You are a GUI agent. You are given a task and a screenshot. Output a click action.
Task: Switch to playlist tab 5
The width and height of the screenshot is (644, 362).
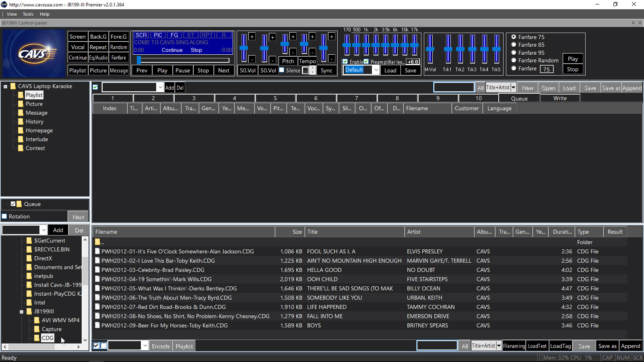click(275, 98)
